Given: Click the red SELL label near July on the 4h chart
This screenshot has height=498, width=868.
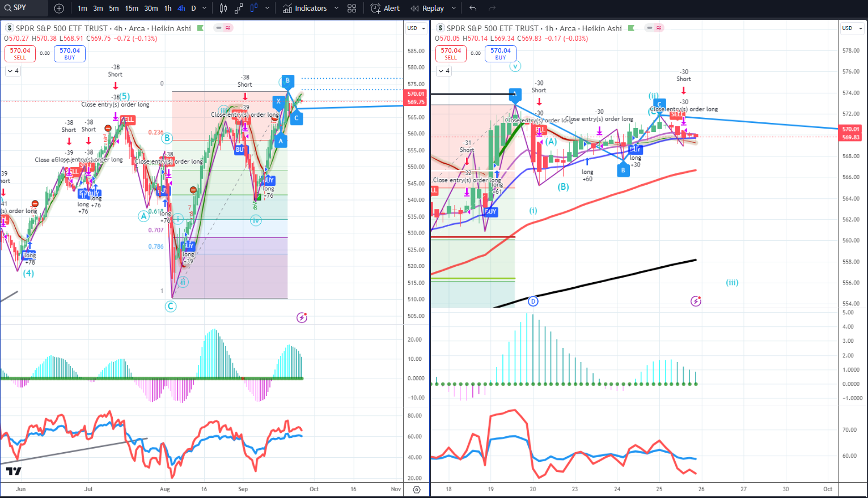Looking at the screenshot, I should click(128, 120).
